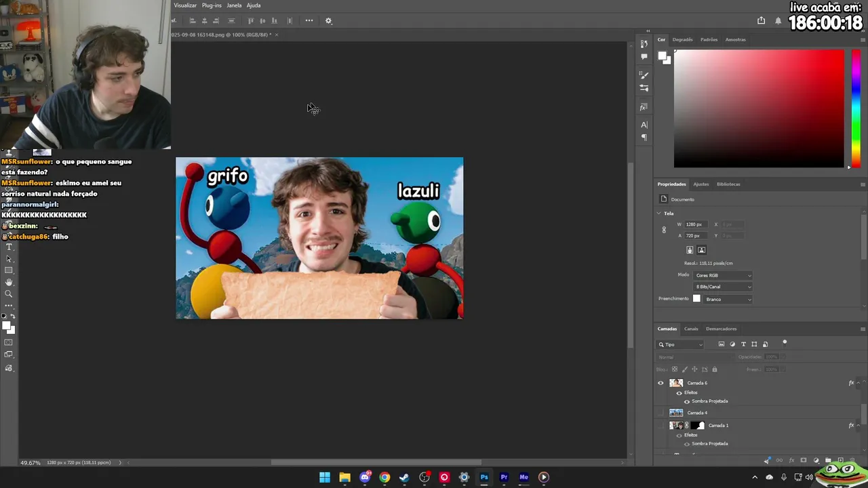This screenshot has width=868, height=488.
Task: Toggle width-height link constraint
Action: click(664, 230)
